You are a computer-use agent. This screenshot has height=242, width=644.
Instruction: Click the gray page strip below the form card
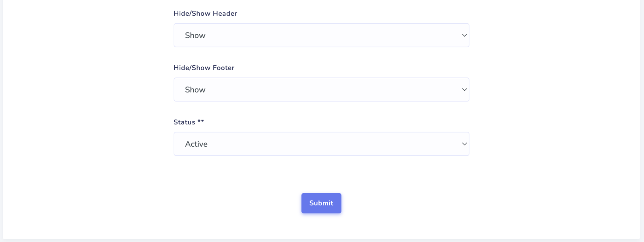pos(322,240)
